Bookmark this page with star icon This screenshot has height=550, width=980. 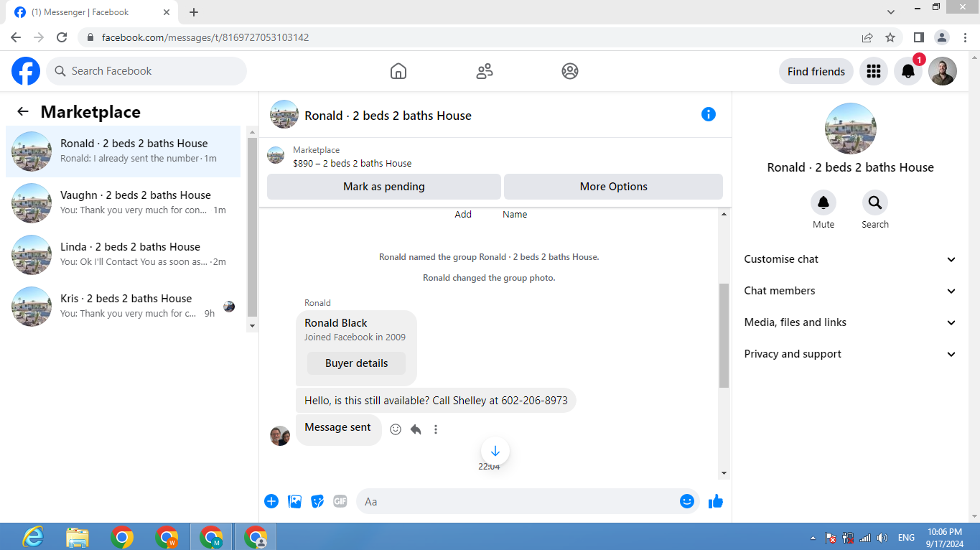[890, 37]
